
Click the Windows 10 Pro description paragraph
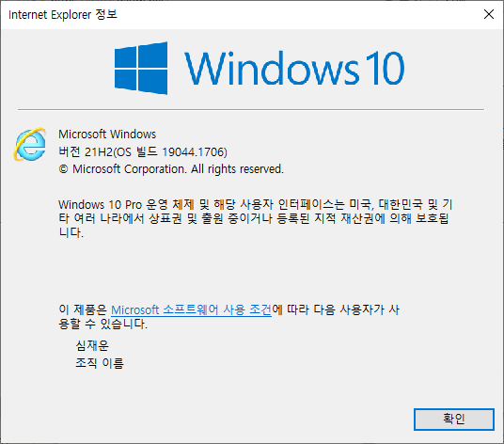[x=256, y=218]
